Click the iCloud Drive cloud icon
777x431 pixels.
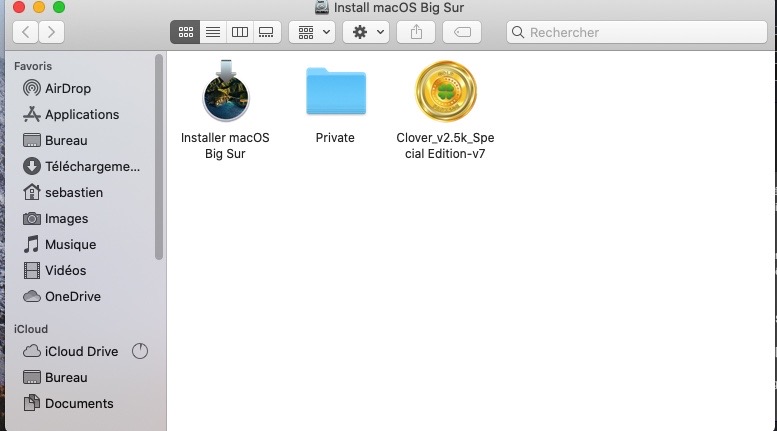[32, 351]
